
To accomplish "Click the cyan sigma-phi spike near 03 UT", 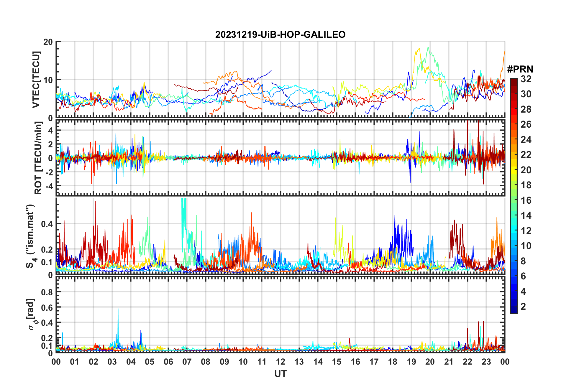I will click(x=118, y=309).
